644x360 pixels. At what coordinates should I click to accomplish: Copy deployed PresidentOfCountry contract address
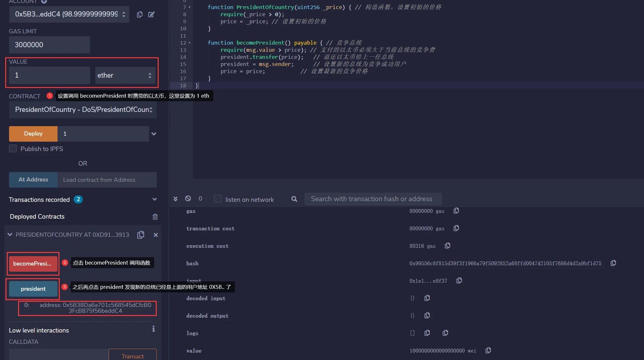pos(141,235)
